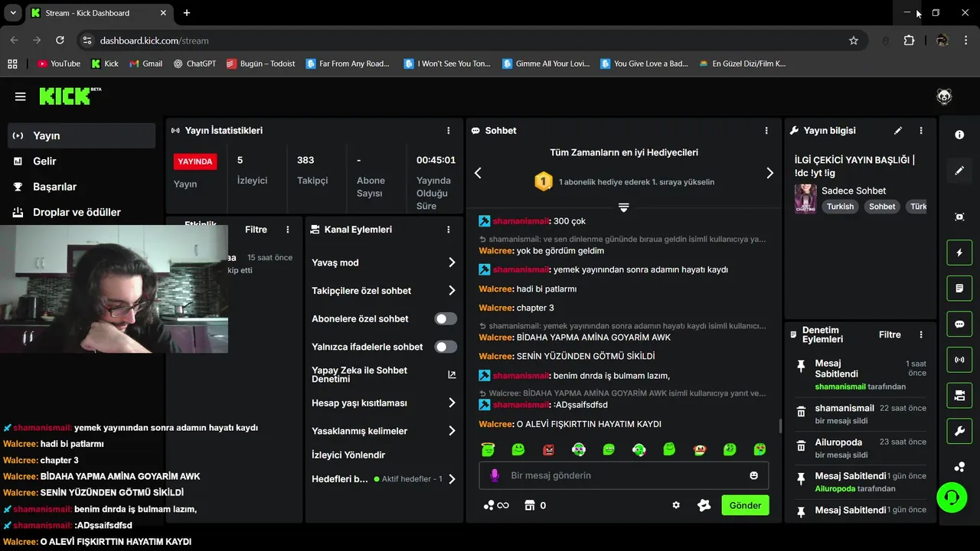Go to next top gifters slide
Screen dimensions: 980x551
[x=769, y=173]
